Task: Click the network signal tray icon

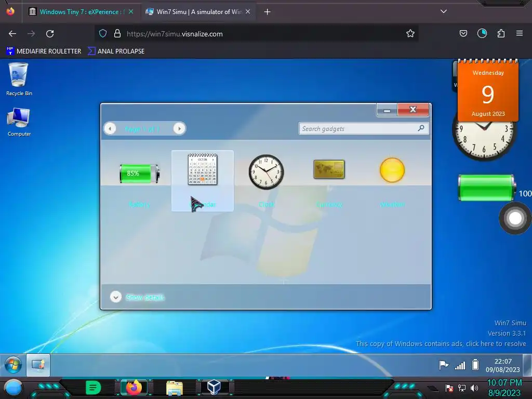Action: (x=460, y=365)
